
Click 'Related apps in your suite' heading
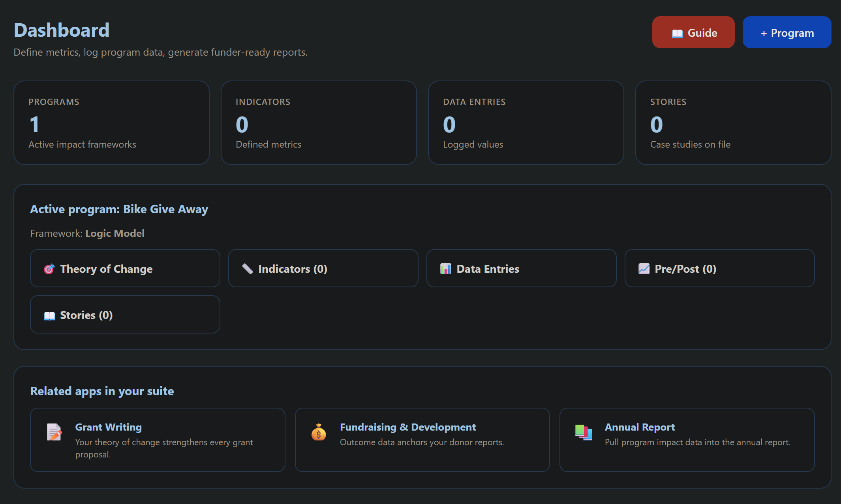(x=102, y=391)
